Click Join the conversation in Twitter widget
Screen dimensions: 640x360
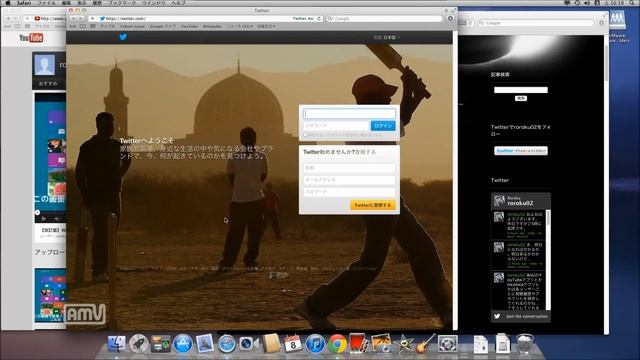[527, 316]
